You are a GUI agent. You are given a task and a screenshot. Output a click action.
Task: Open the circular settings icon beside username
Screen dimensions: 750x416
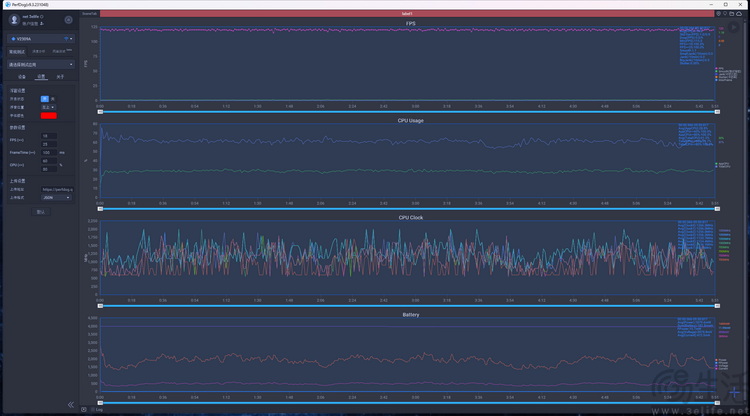click(68, 20)
